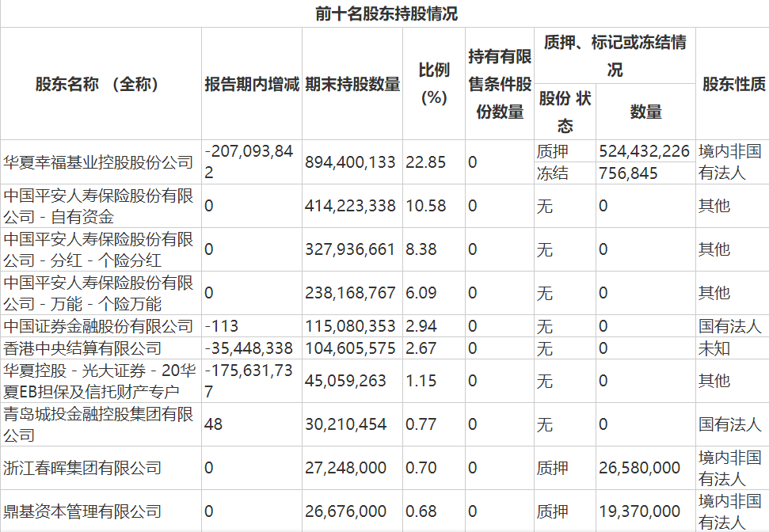
Task: Click the table title 前十名股东持股情况
Action: [386, 13]
